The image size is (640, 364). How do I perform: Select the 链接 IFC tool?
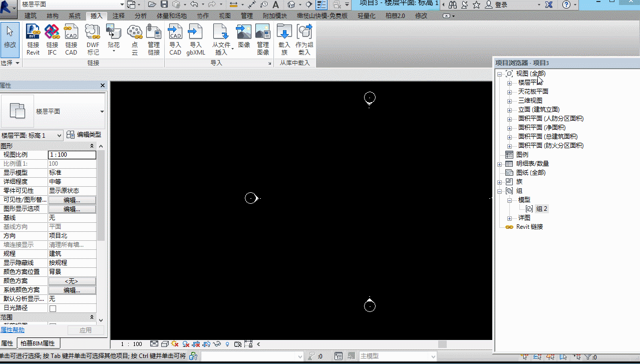click(x=52, y=39)
